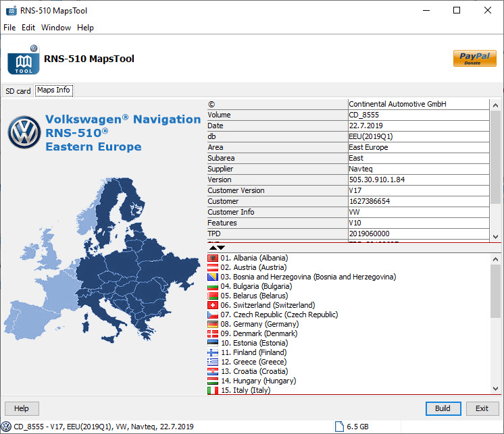Viewport: 504px width, 434px height.
Task: Open the File menu
Action: (x=9, y=28)
